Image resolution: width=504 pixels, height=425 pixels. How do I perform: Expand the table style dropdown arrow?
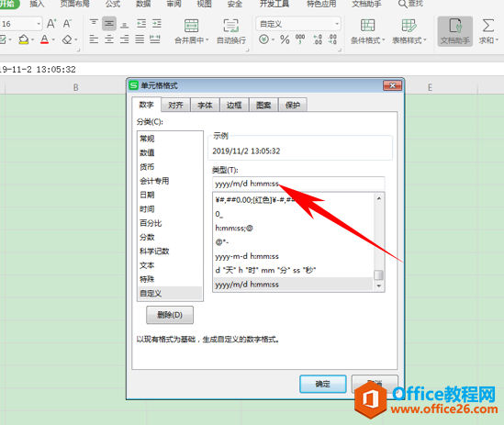pyautogui.click(x=425, y=40)
